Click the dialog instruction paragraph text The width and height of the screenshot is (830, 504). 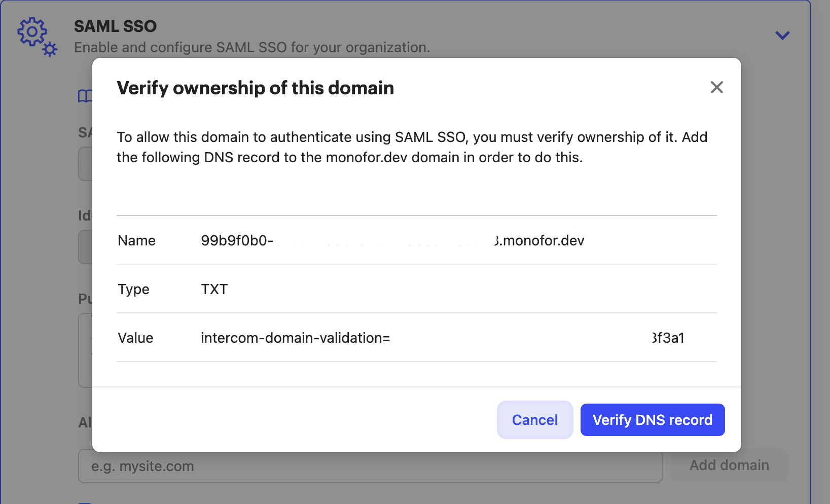point(412,147)
